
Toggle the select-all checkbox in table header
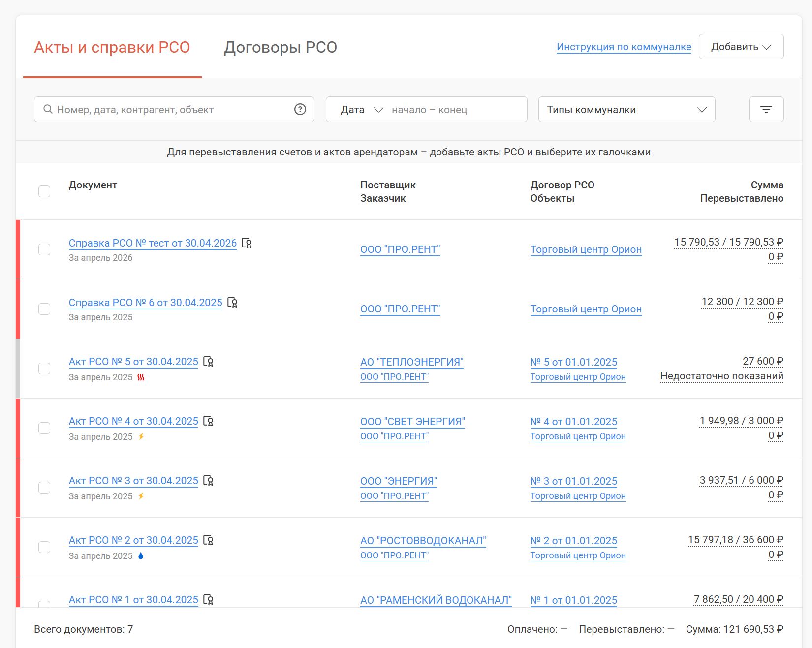tap(44, 191)
